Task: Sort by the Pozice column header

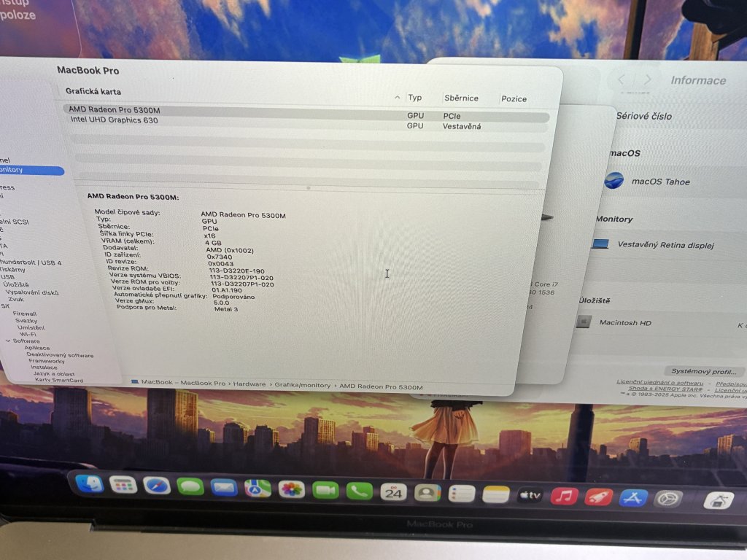Action: click(x=514, y=99)
